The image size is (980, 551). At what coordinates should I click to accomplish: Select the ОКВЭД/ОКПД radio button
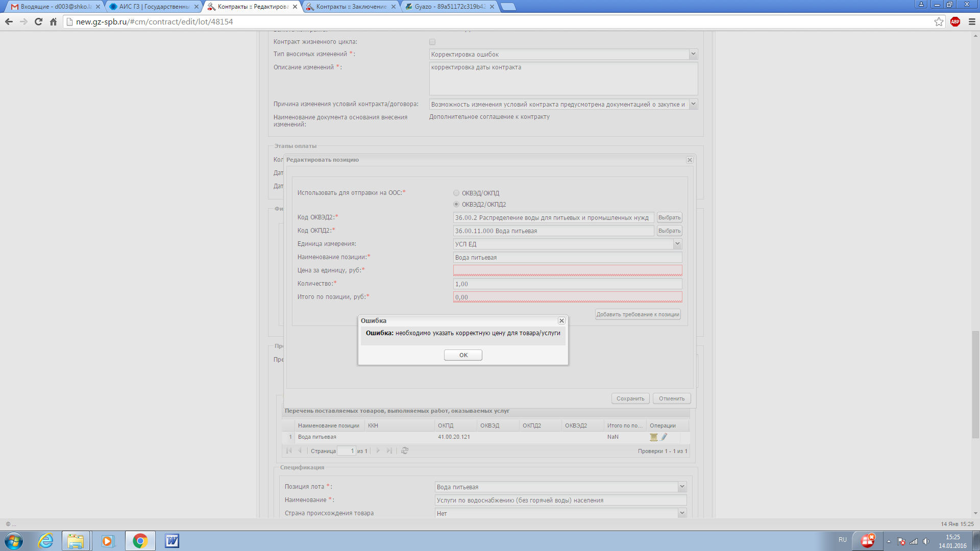tap(456, 193)
